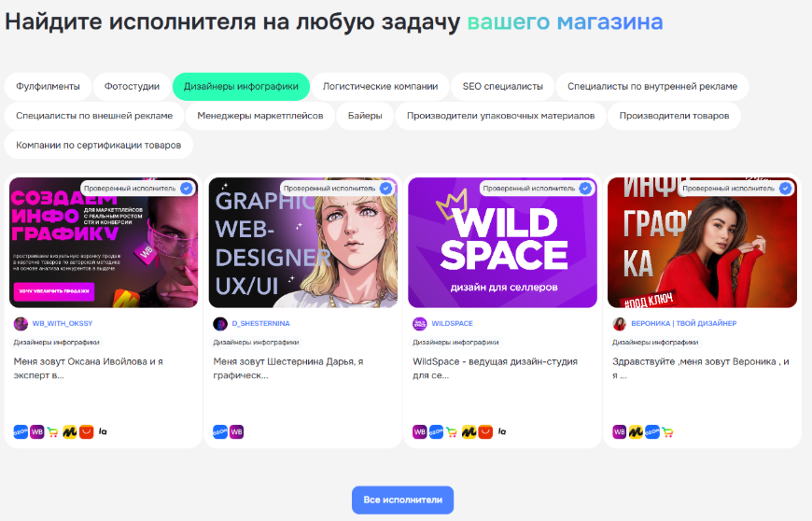Click Ozon icon on Вероника card

(652, 431)
